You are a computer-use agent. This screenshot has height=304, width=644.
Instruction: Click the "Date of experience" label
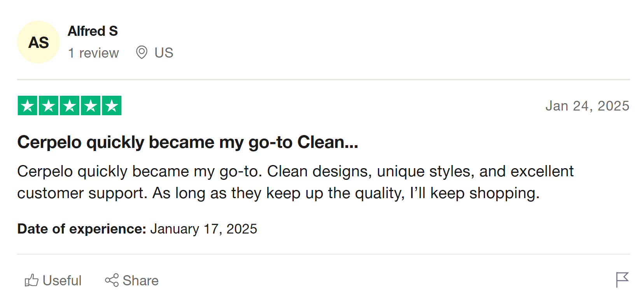[x=82, y=229]
